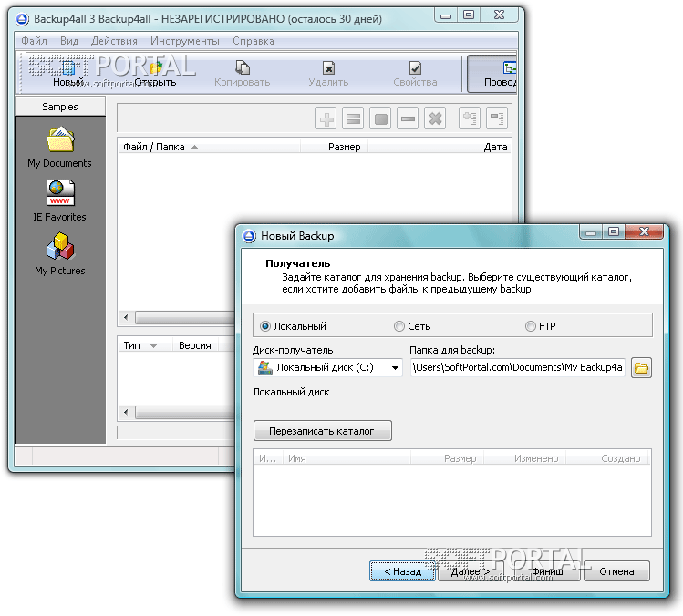
Task: Open the Действия menu
Action: pyautogui.click(x=114, y=41)
